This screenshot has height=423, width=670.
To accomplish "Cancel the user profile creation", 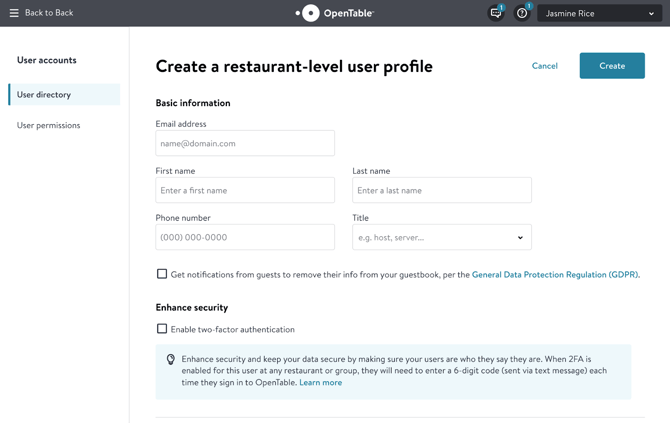I will pyautogui.click(x=545, y=66).
